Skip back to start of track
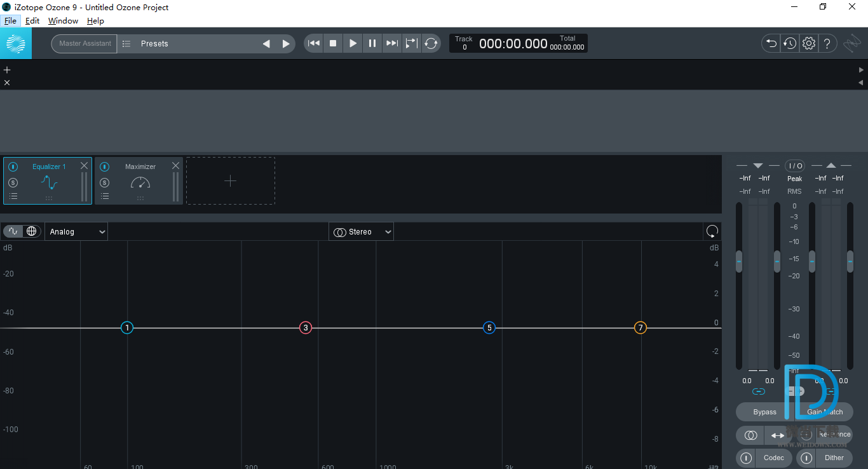 pos(314,43)
